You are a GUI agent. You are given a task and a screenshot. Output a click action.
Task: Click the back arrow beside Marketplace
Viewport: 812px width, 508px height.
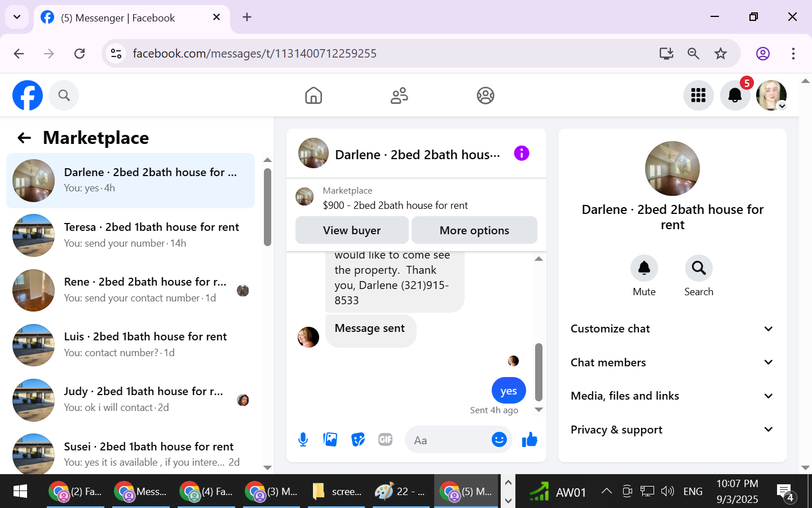[24, 138]
